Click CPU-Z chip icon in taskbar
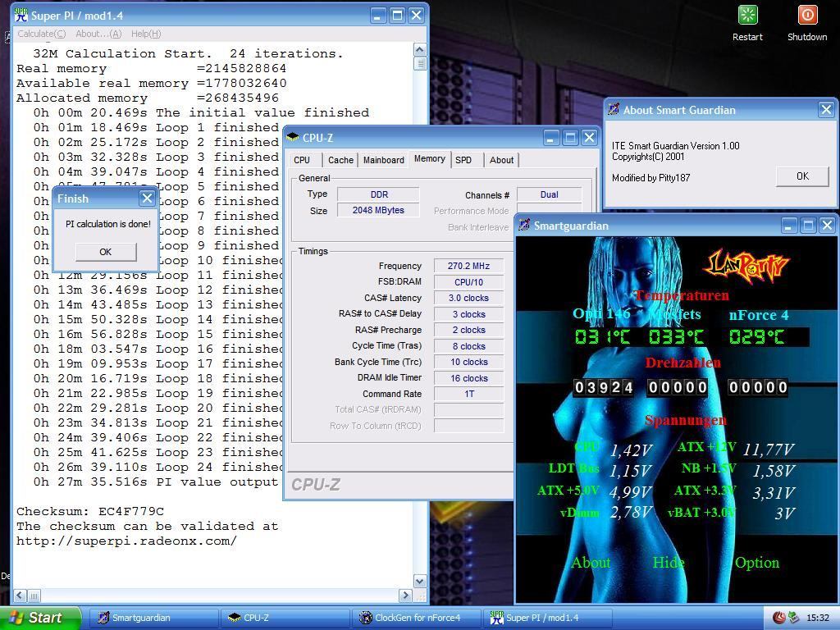The width and height of the screenshot is (840, 630). pyautogui.click(x=234, y=618)
